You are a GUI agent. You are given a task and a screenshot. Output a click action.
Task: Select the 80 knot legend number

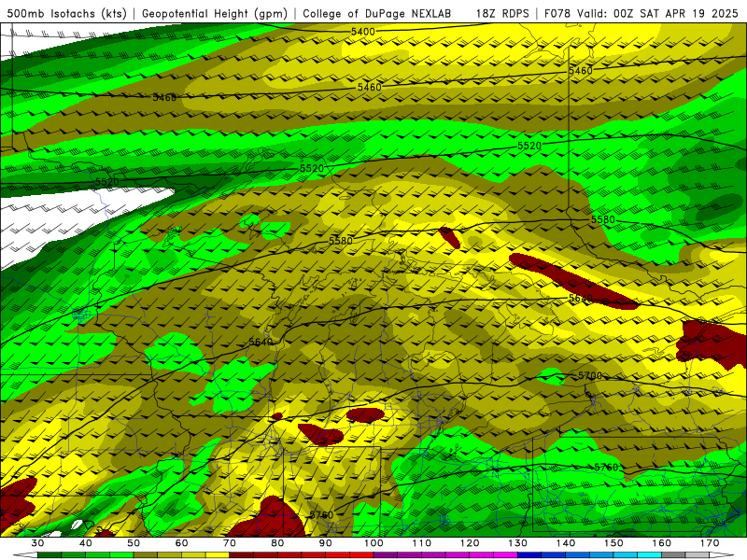[277, 543]
